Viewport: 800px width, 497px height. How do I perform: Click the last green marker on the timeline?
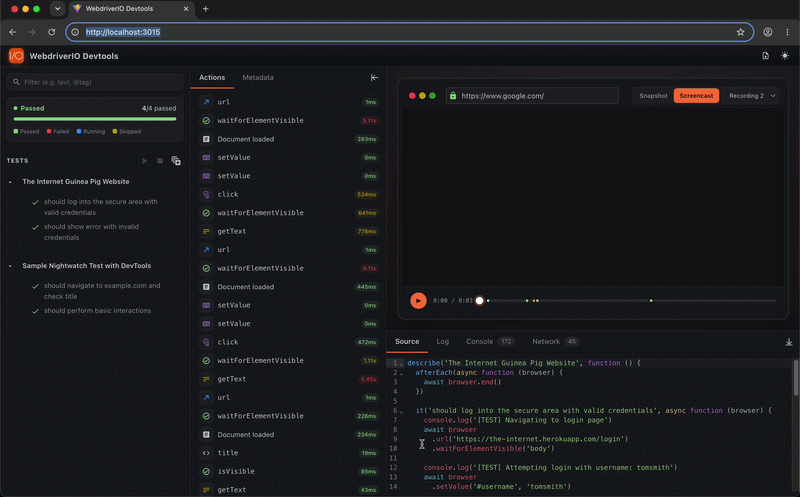click(x=651, y=301)
